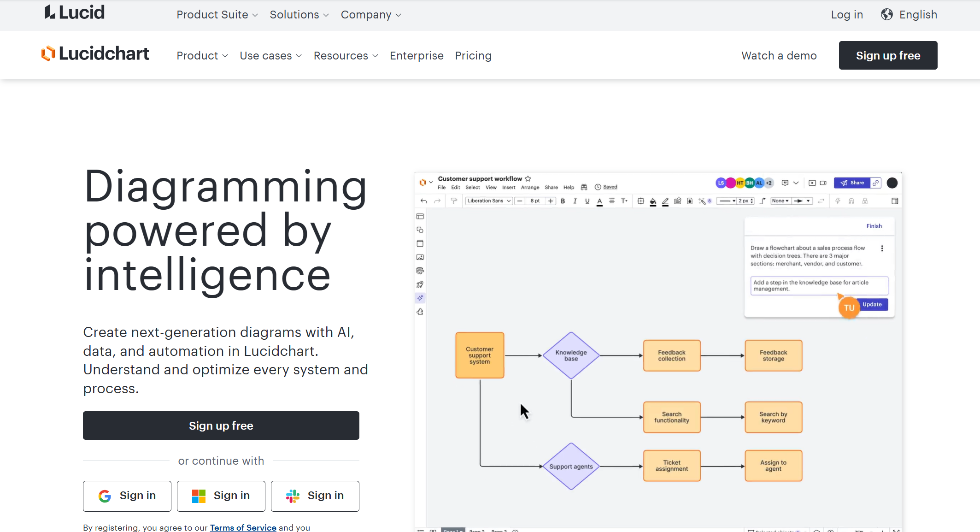
Task: Click the comment quote bubble icon
Action: tap(785, 183)
